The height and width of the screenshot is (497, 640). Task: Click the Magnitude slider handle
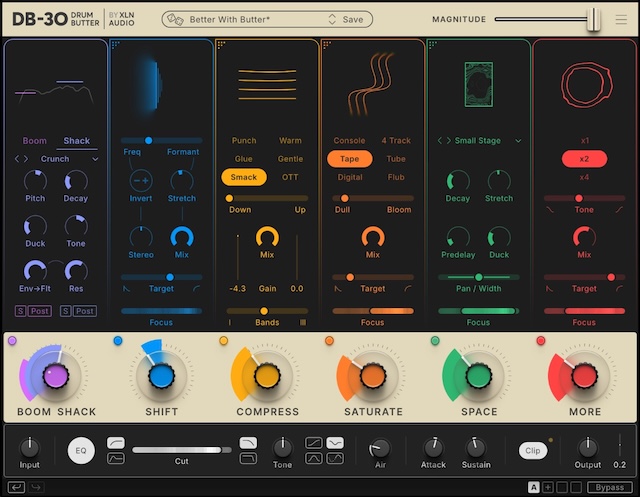pyautogui.click(x=593, y=19)
